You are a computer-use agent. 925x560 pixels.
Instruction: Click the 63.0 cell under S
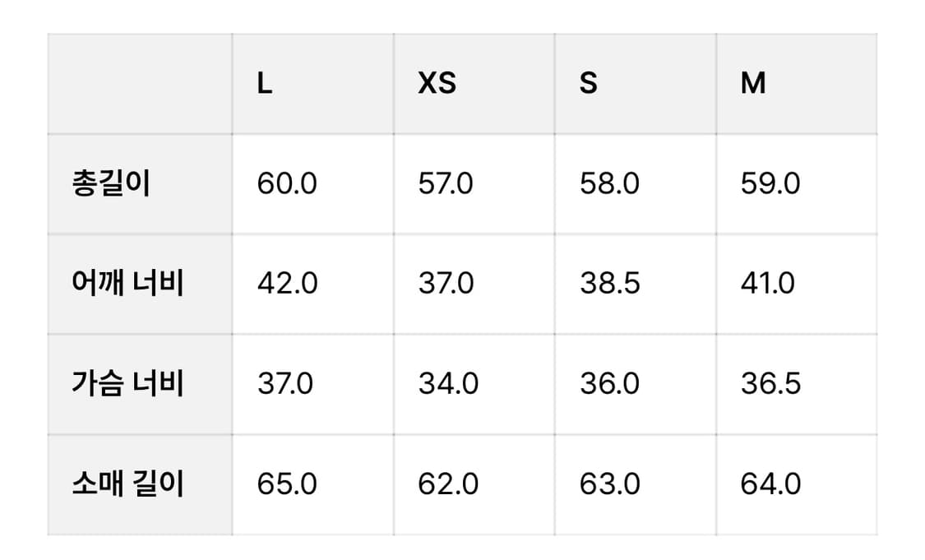(x=609, y=484)
